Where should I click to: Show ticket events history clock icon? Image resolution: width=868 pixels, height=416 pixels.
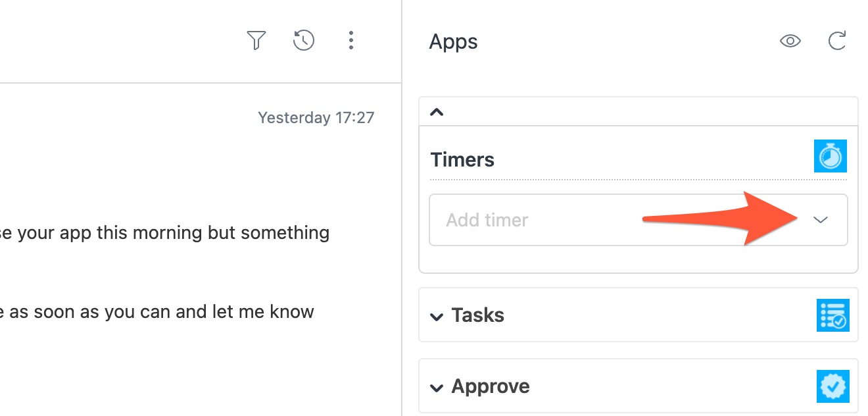click(303, 41)
